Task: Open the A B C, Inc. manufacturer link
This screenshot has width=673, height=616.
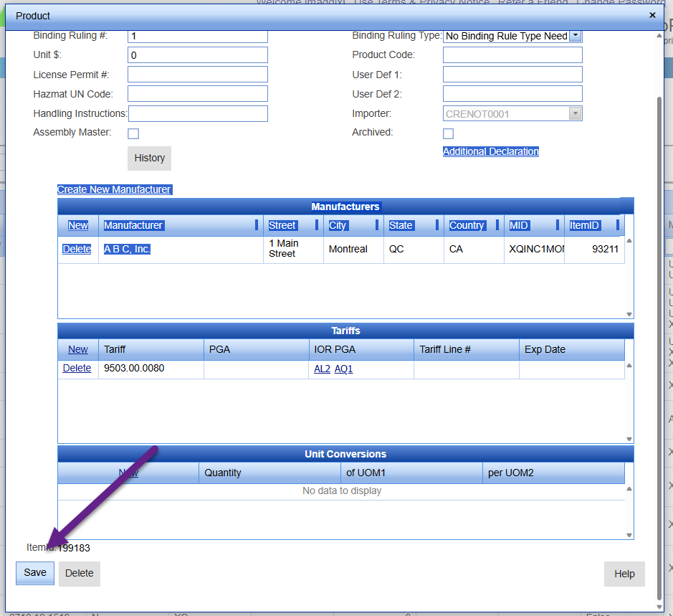Action: (127, 249)
